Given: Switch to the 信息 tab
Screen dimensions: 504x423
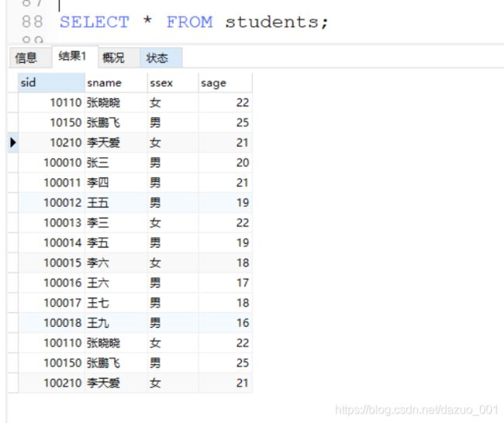Looking at the screenshot, I should [x=30, y=58].
